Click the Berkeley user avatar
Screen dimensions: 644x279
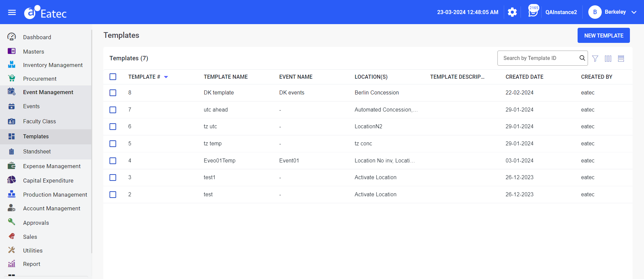[595, 12]
